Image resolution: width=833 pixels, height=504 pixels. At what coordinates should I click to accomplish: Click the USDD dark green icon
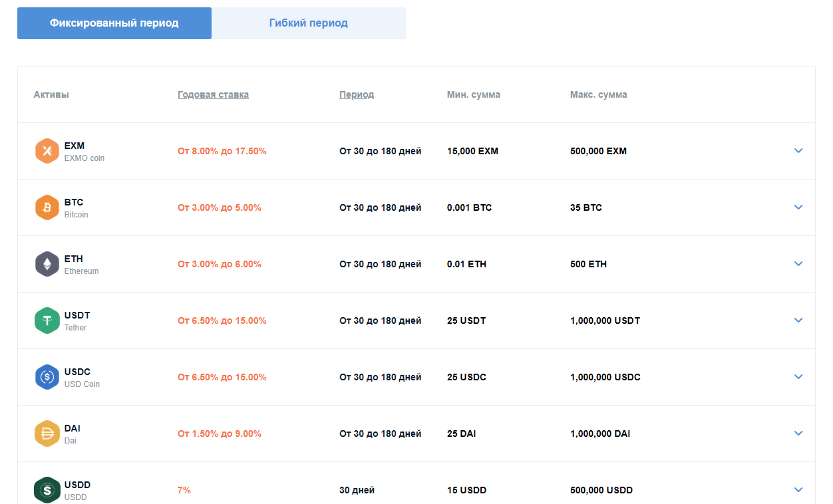(47, 490)
